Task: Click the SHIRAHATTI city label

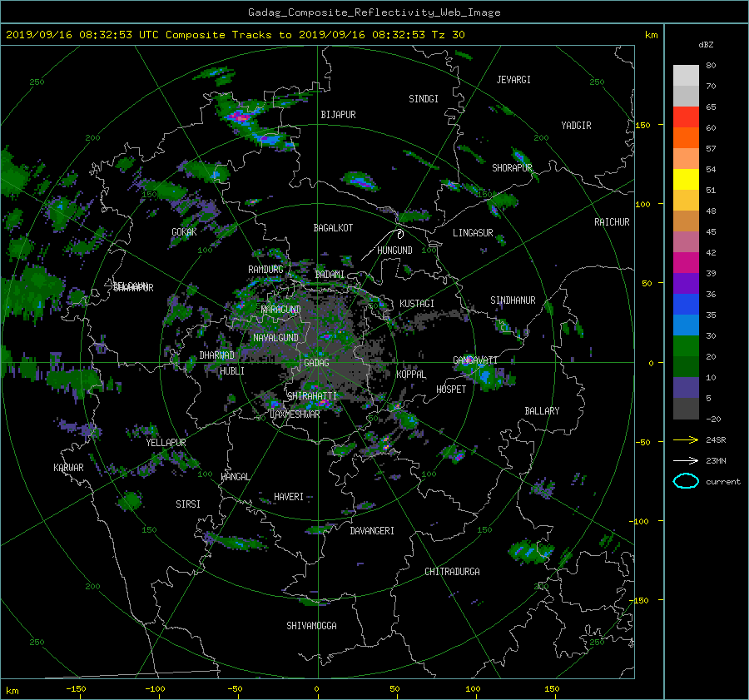Action: 312,395
